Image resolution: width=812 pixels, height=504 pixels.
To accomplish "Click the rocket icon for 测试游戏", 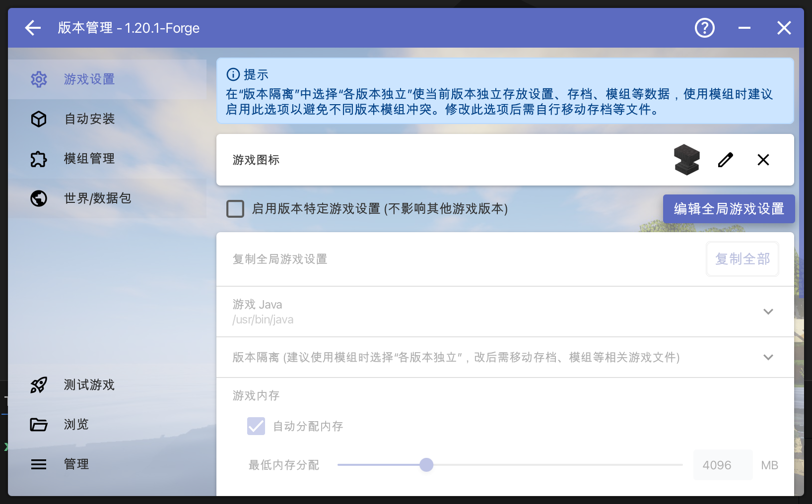I will click(39, 385).
